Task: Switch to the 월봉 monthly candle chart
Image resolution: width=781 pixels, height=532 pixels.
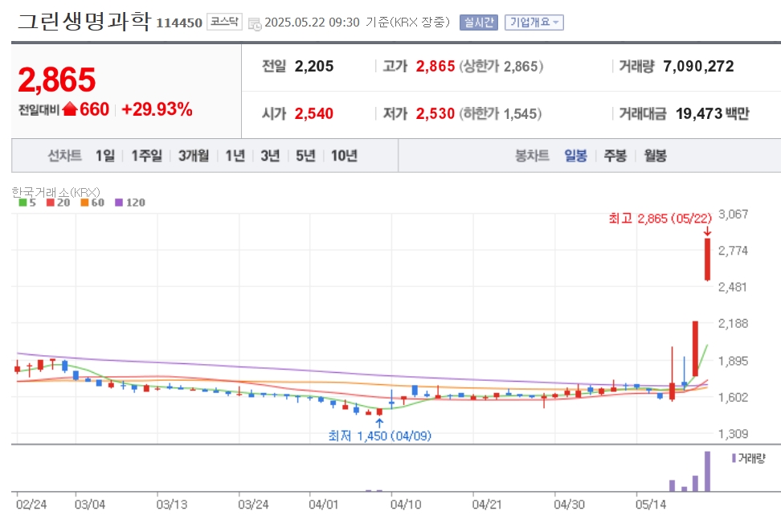Action: click(x=655, y=156)
